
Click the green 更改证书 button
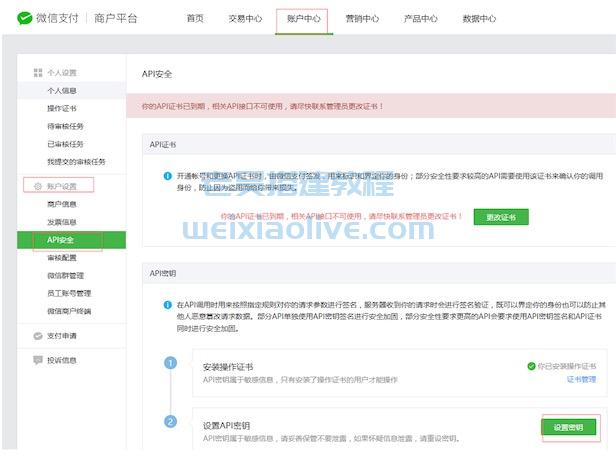click(x=501, y=217)
